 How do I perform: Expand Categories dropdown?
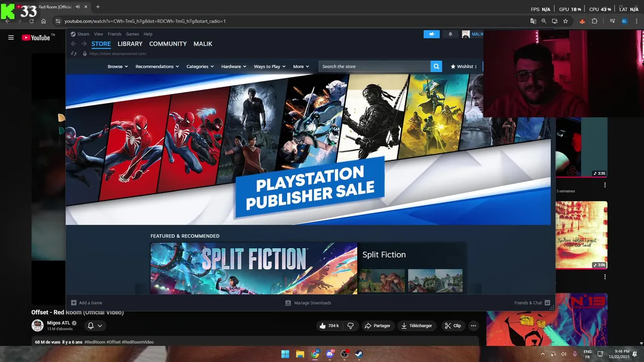coord(200,66)
